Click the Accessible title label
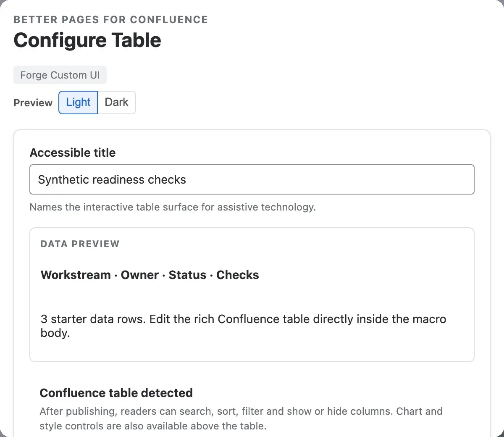The width and height of the screenshot is (504, 437). coord(73,153)
